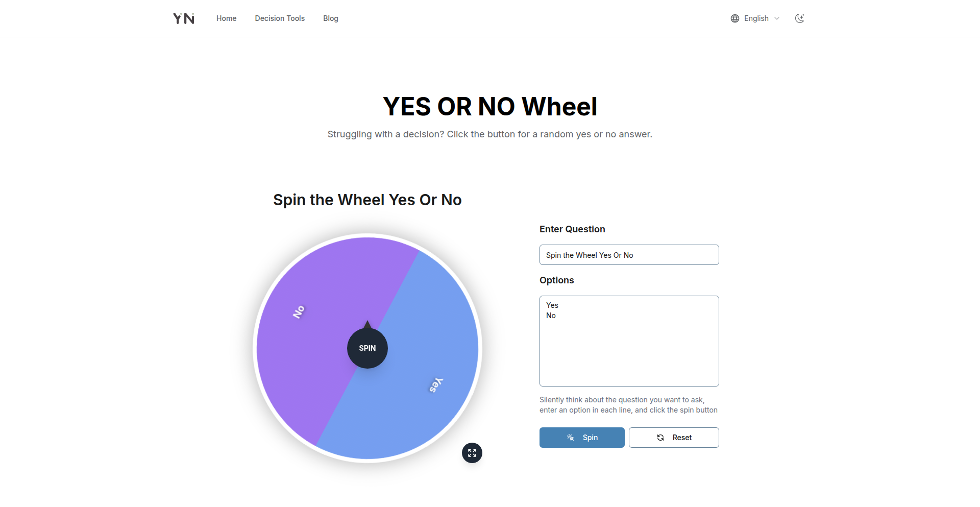The image size is (980, 507).
Task: Click the YES OR NO Wheel heading
Action: 490,107
